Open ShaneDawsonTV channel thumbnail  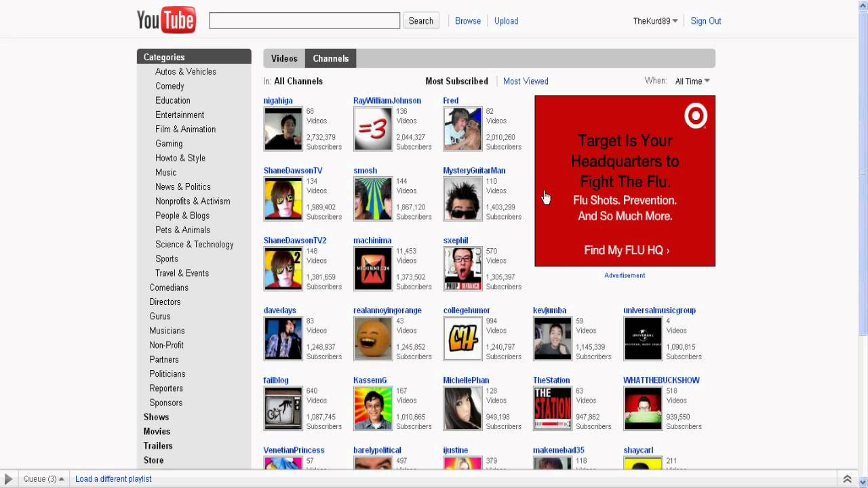283,199
